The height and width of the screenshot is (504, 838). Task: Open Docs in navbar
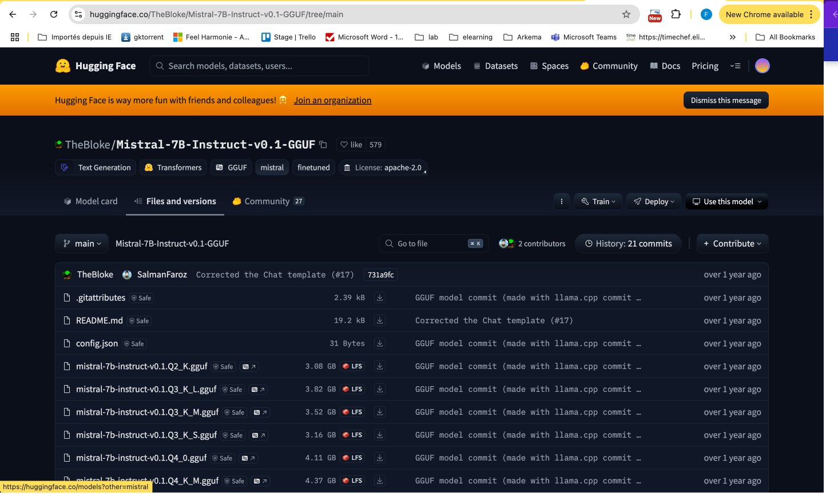665,66
